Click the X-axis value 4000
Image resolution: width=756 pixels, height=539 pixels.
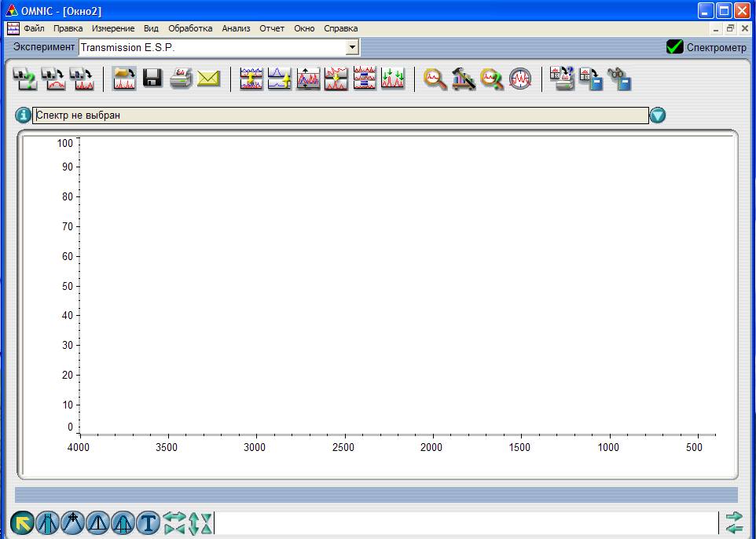tap(79, 447)
